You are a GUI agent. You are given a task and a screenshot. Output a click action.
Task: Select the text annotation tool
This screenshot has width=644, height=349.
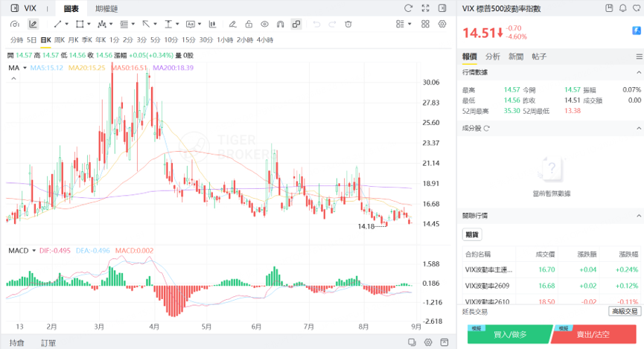190,25
